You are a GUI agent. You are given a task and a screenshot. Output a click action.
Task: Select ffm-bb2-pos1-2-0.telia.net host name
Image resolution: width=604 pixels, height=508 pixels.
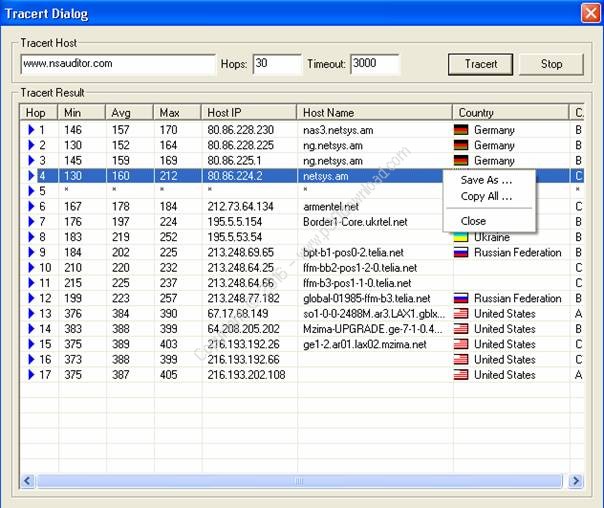[x=360, y=267]
